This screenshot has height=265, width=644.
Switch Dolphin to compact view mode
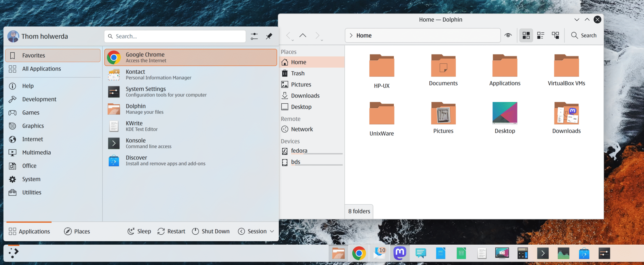point(541,35)
